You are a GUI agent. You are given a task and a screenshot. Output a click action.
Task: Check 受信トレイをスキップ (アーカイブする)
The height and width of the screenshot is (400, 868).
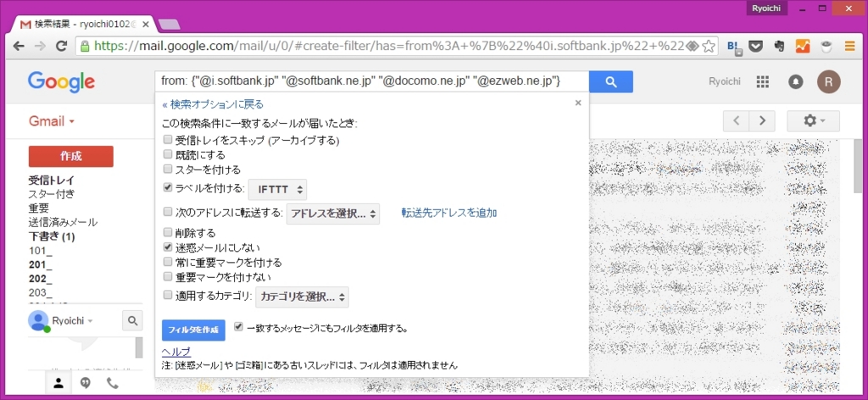click(168, 140)
